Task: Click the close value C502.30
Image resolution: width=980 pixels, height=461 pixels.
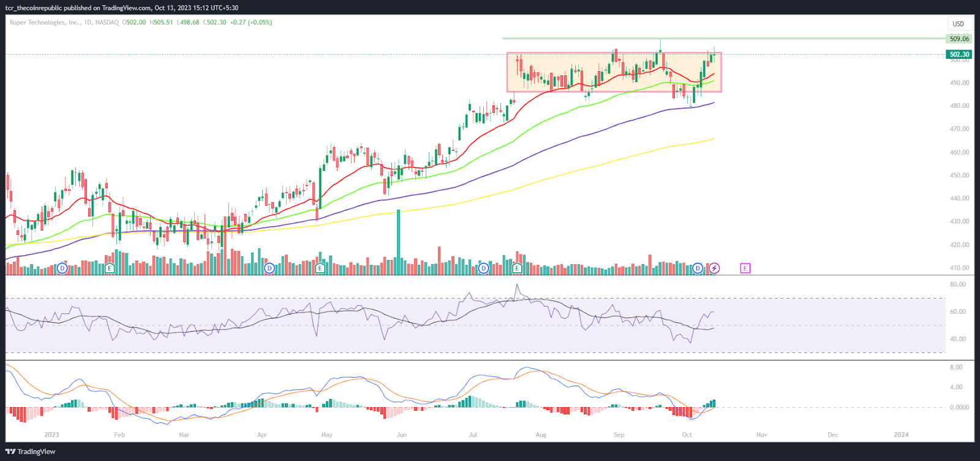Action: click(x=214, y=22)
